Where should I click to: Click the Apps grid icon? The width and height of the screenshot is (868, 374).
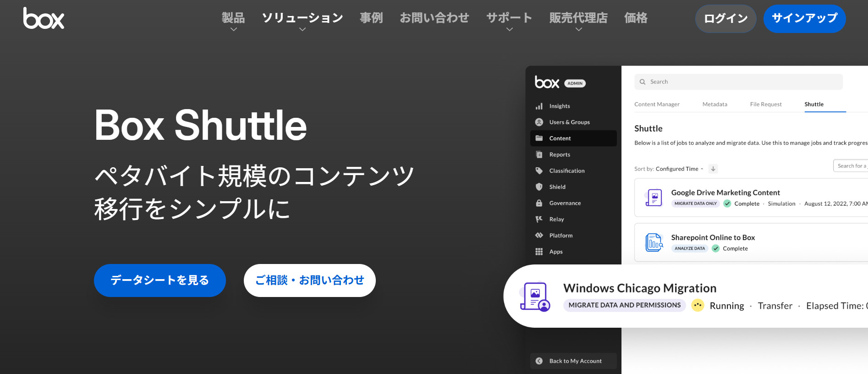tap(539, 252)
